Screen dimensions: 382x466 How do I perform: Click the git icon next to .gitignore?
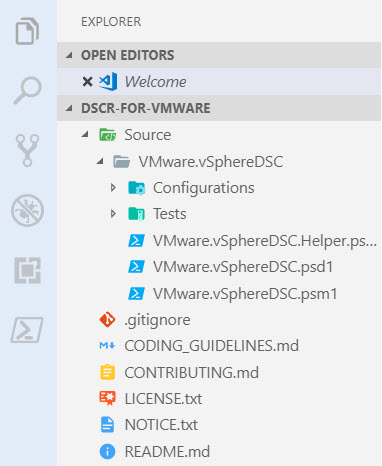pos(107,320)
